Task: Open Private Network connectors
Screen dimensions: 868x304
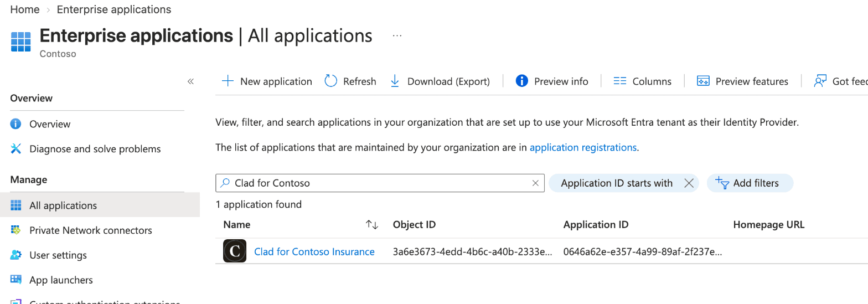Action: pos(91,230)
